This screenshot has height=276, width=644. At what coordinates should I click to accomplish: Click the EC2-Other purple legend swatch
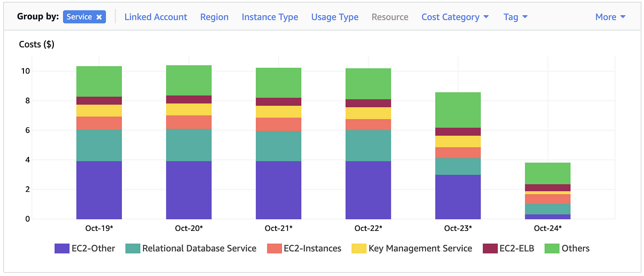[62, 248]
